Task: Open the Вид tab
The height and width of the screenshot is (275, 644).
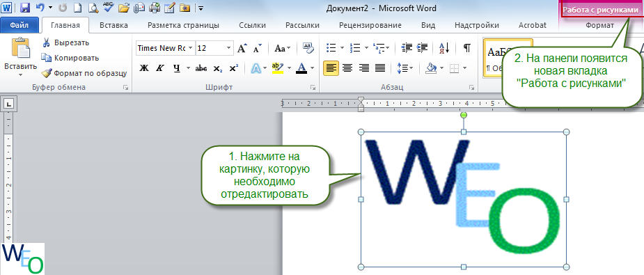Action: 428,25
